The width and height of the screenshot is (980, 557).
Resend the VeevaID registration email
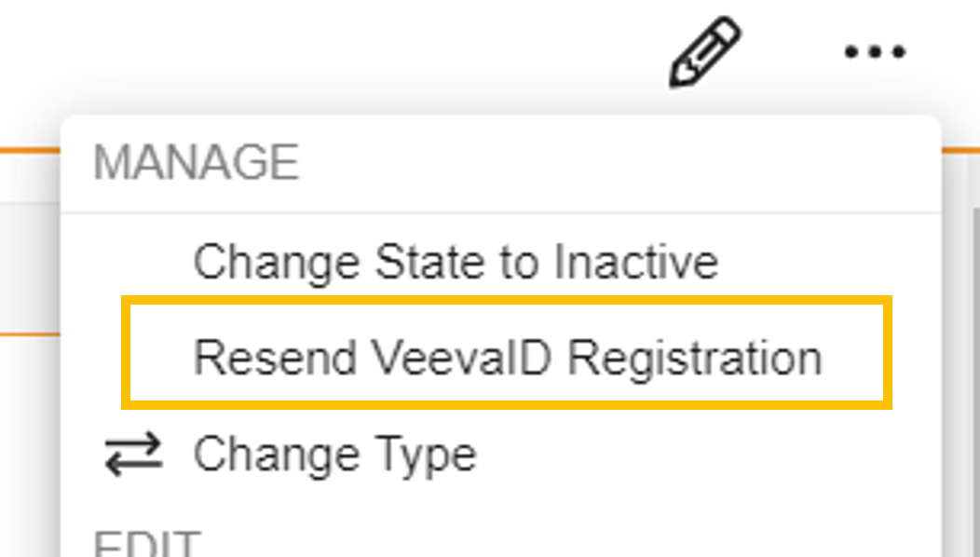coord(507,358)
